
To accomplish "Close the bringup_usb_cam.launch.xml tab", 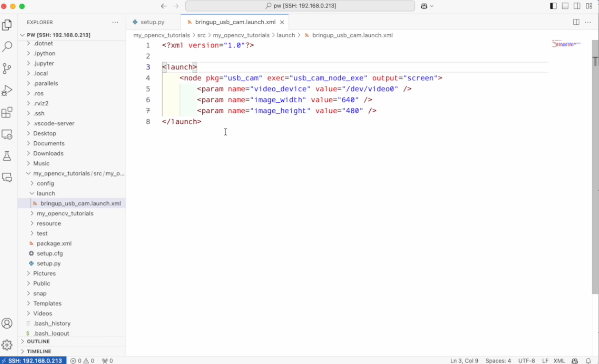I will (x=282, y=22).
